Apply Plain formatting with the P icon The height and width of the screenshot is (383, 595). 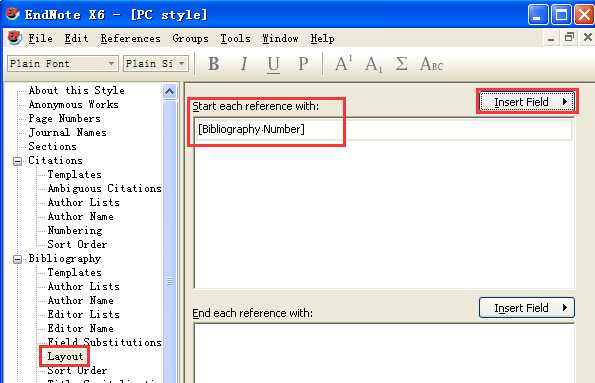303,64
